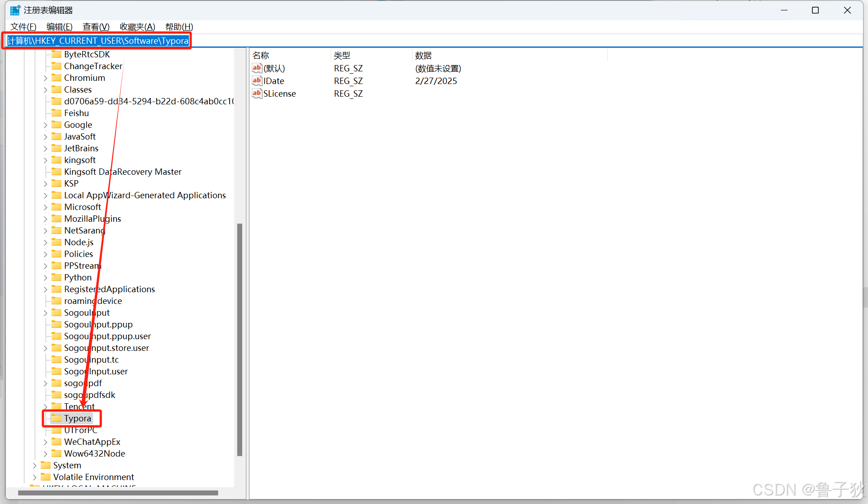Click the SLicense string value icon
The width and height of the screenshot is (868, 504).
click(x=257, y=93)
